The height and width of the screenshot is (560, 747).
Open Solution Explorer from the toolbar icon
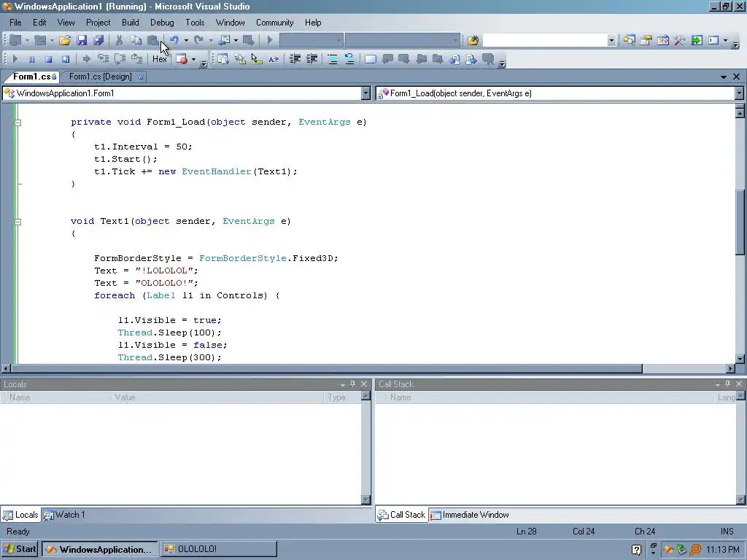coord(630,41)
